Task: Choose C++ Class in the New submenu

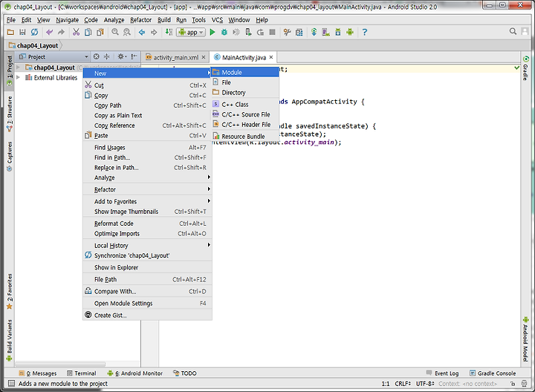Action: point(245,104)
